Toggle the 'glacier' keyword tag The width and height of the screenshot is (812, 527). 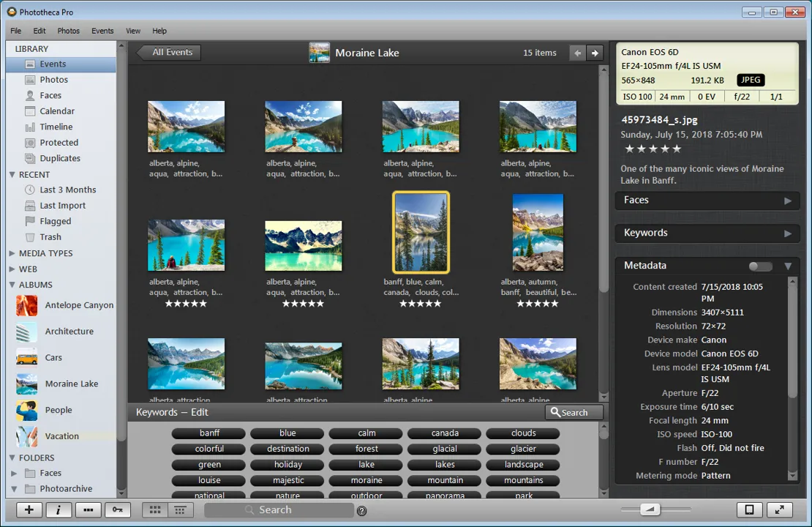[x=523, y=449]
